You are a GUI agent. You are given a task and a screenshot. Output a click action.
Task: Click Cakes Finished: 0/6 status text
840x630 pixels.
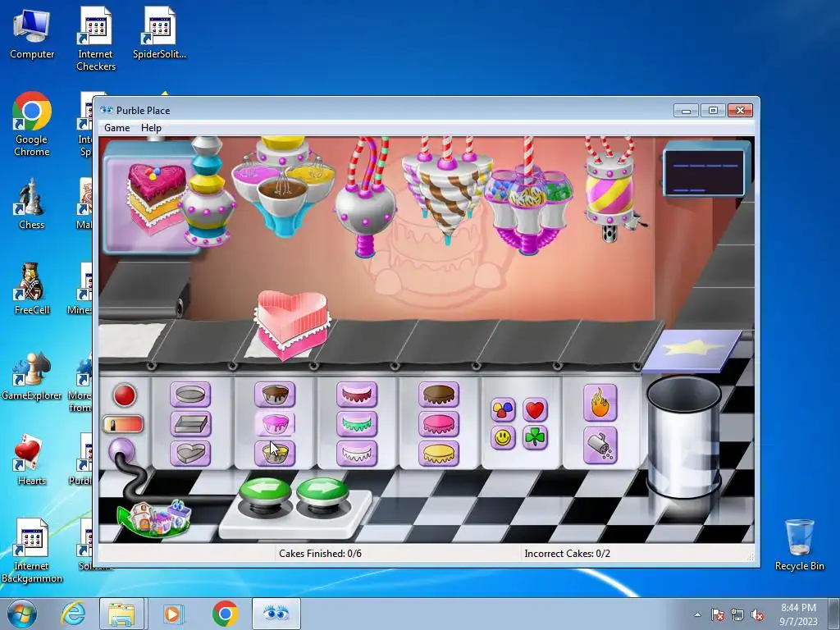click(320, 554)
